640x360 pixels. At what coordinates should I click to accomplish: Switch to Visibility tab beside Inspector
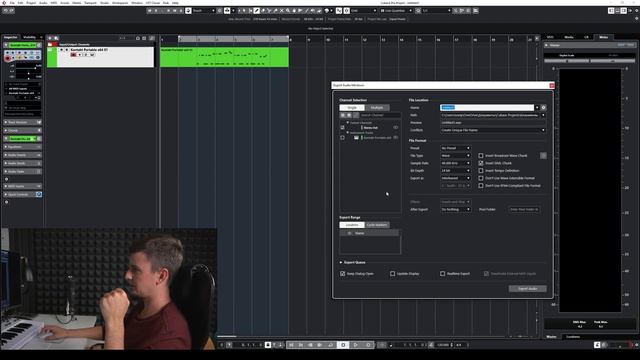[x=29, y=37]
